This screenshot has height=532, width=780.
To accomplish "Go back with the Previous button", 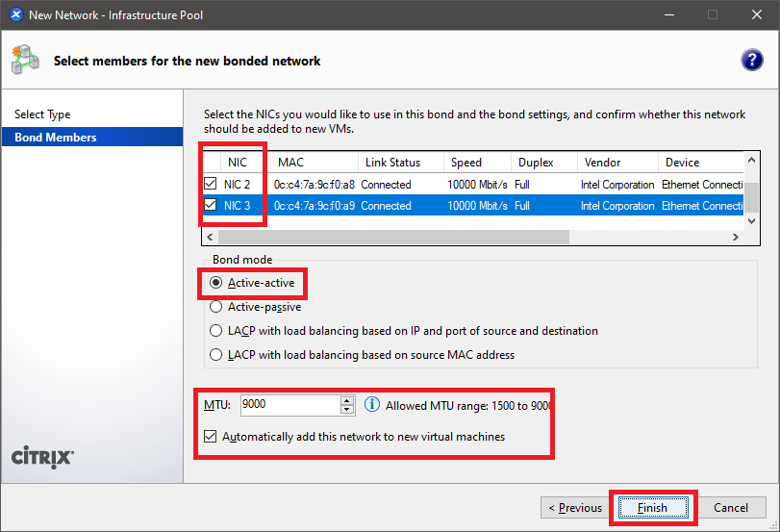I will 574,508.
